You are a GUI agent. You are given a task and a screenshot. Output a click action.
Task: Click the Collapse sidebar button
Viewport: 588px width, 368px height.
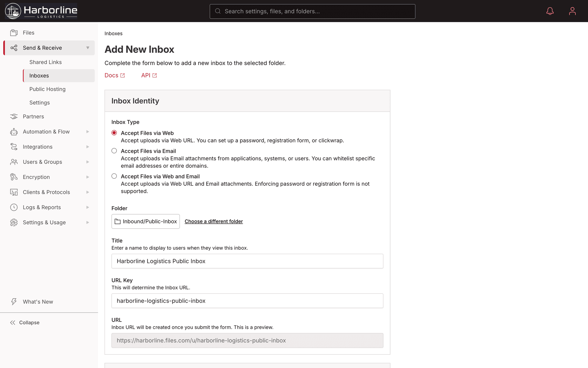25,323
